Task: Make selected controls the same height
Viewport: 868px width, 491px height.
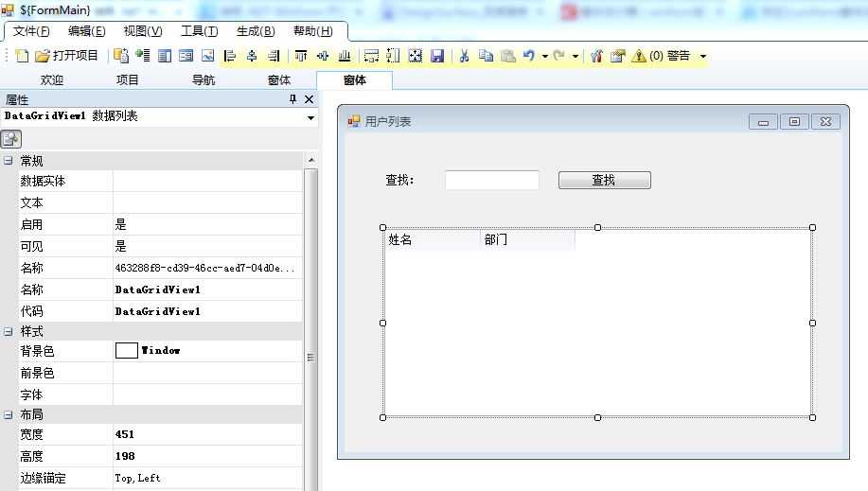Action: coord(393,56)
